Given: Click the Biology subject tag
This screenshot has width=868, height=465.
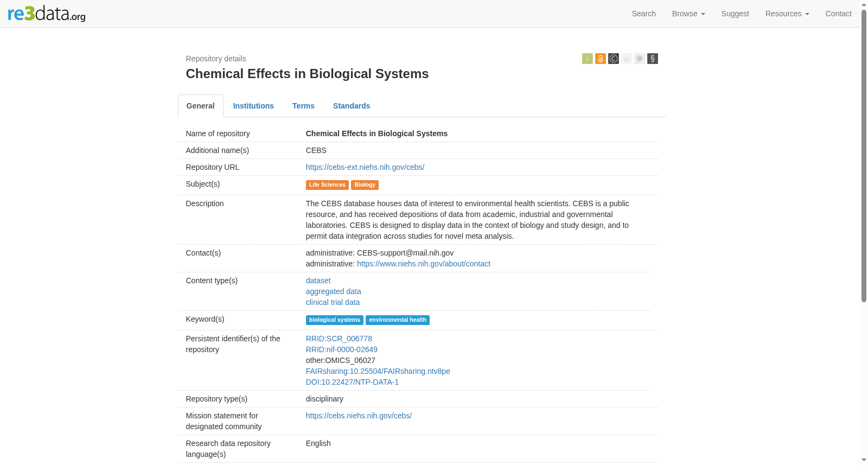Looking at the screenshot, I should pos(365,185).
